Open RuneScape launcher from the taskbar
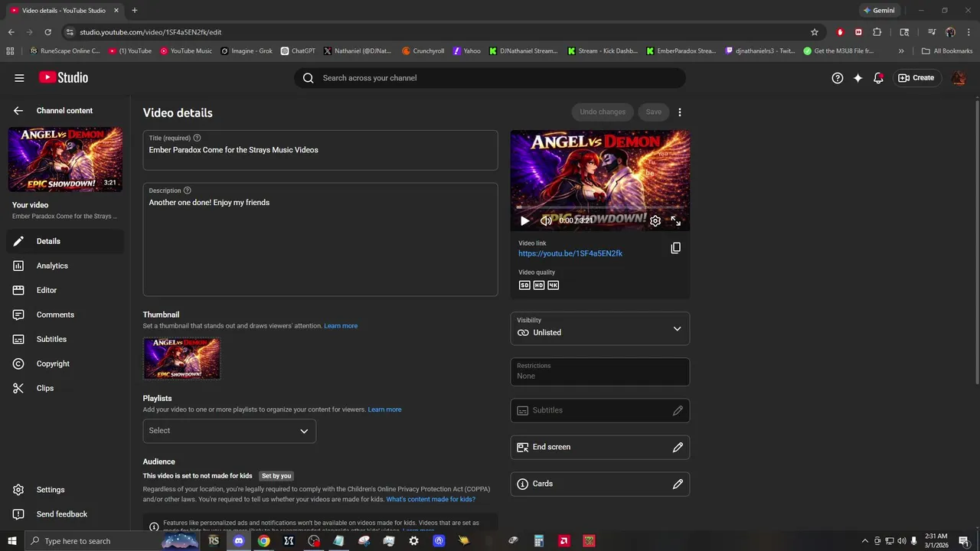980x551 pixels. pyautogui.click(x=214, y=541)
